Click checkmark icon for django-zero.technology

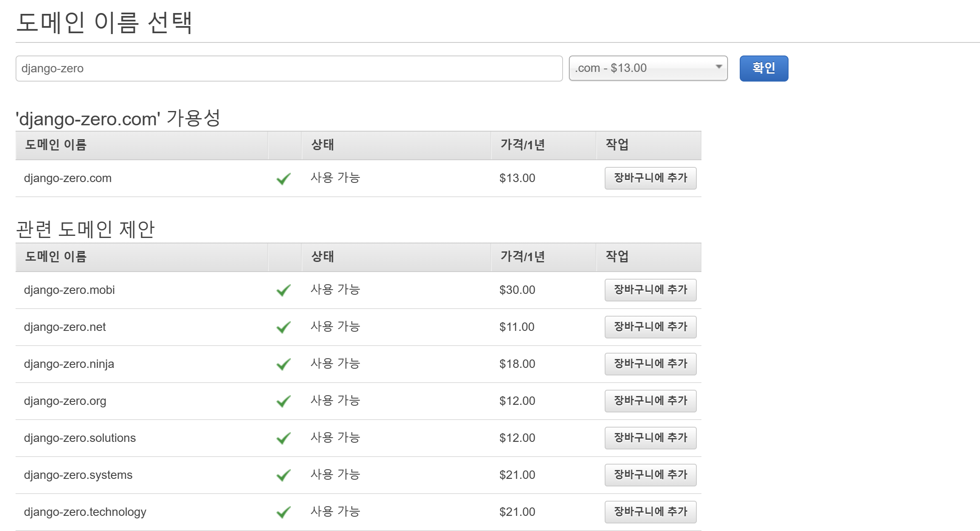(x=284, y=512)
